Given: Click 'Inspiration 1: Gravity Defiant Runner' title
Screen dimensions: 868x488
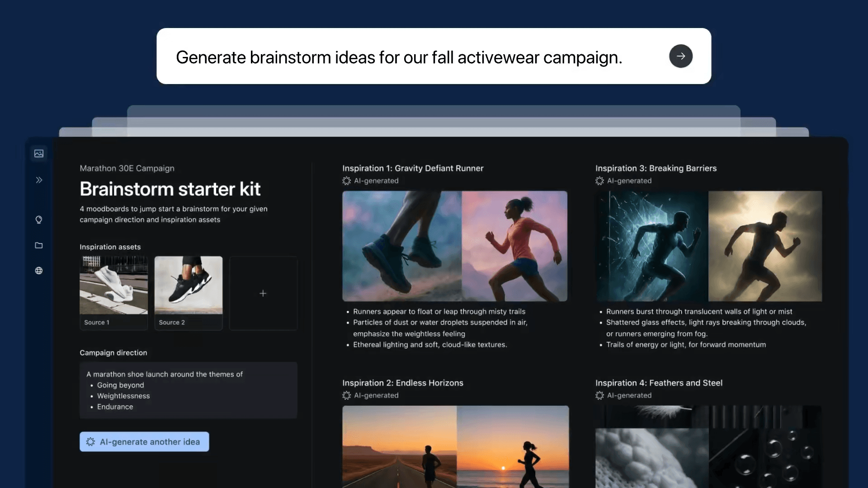Looking at the screenshot, I should coord(413,168).
